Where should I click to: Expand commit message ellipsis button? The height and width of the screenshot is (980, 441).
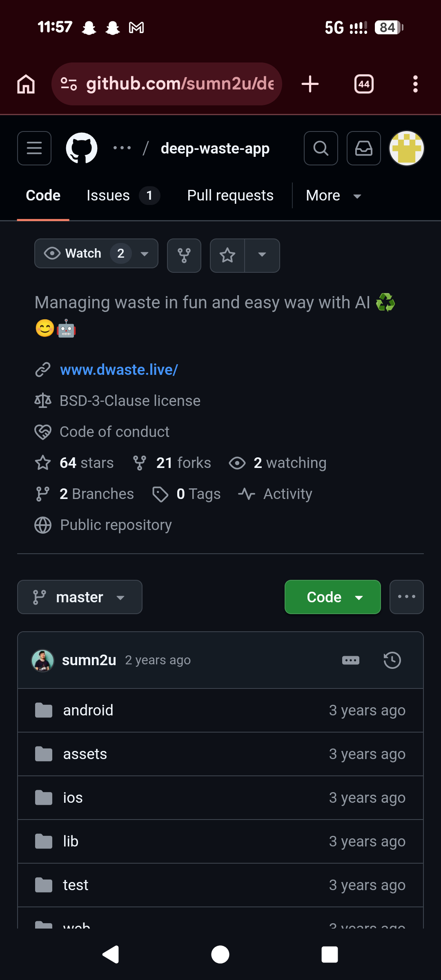tap(350, 660)
